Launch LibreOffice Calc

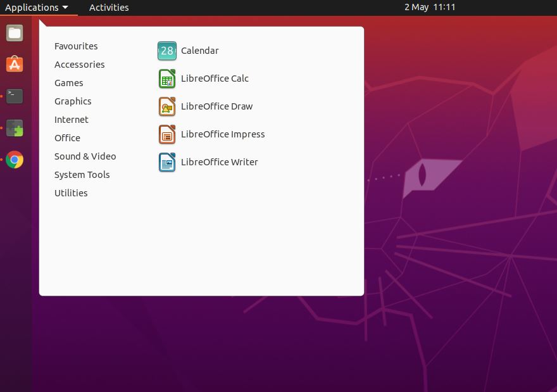(x=215, y=79)
